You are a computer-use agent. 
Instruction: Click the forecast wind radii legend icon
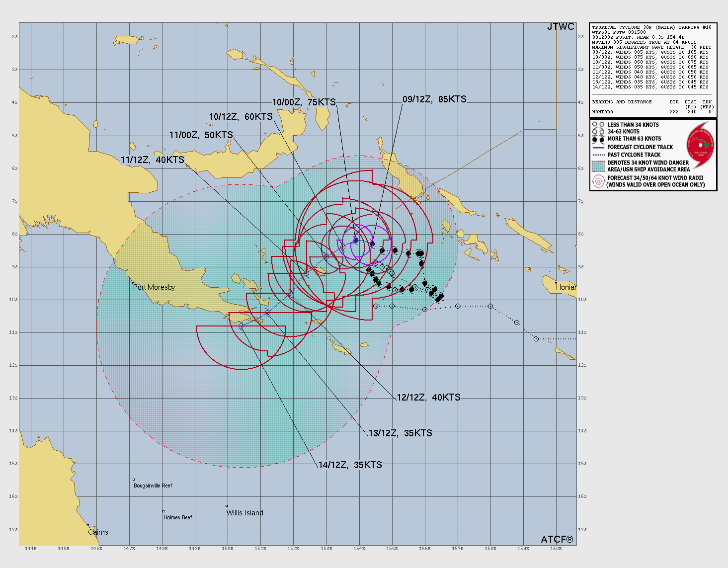point(598,181)
